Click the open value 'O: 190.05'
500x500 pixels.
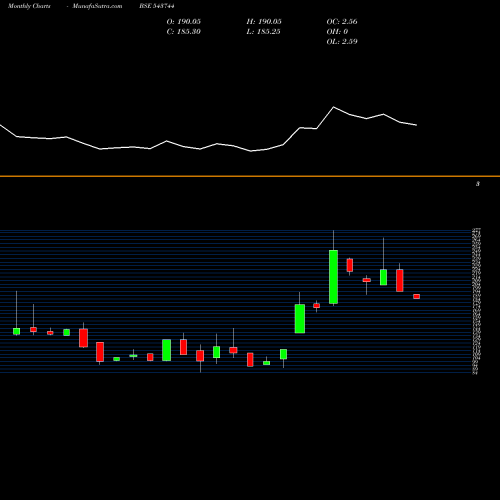[x=184, y=22]
